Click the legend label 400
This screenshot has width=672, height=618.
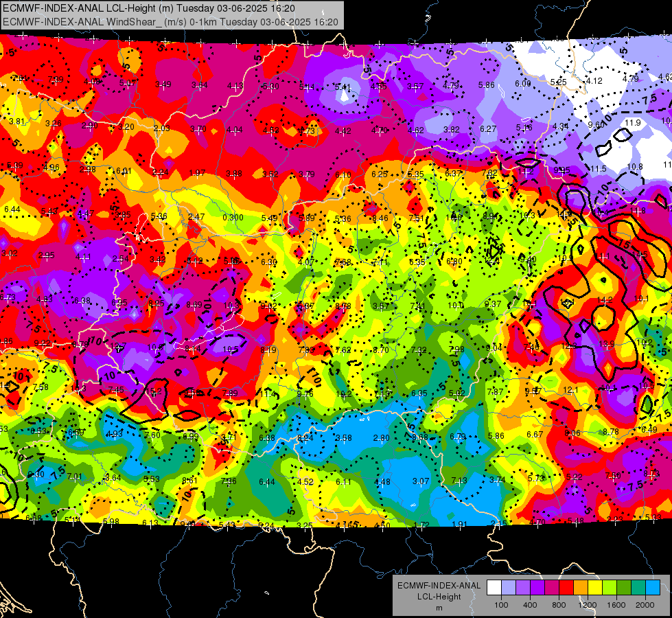pyautogui.click(x=530, y=605)
